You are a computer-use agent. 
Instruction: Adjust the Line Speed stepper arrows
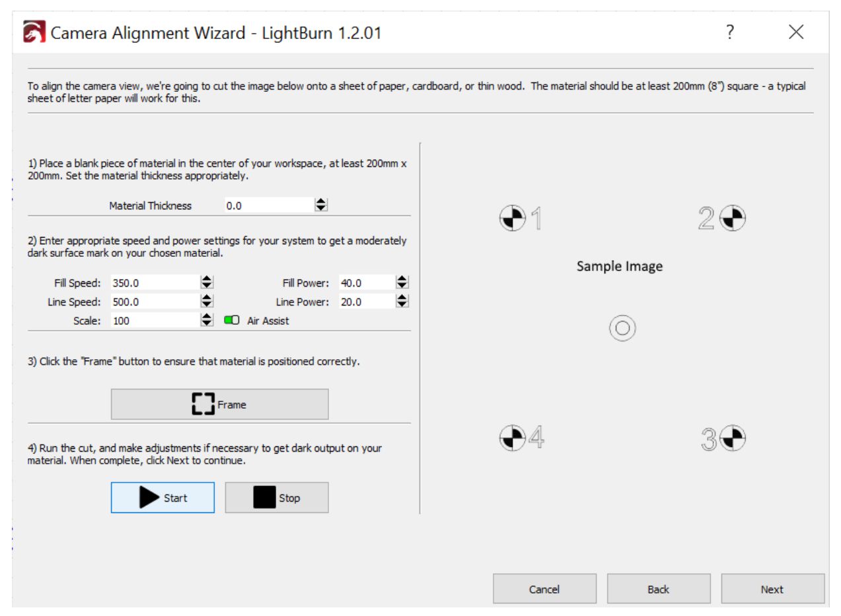tap(207, 302)
